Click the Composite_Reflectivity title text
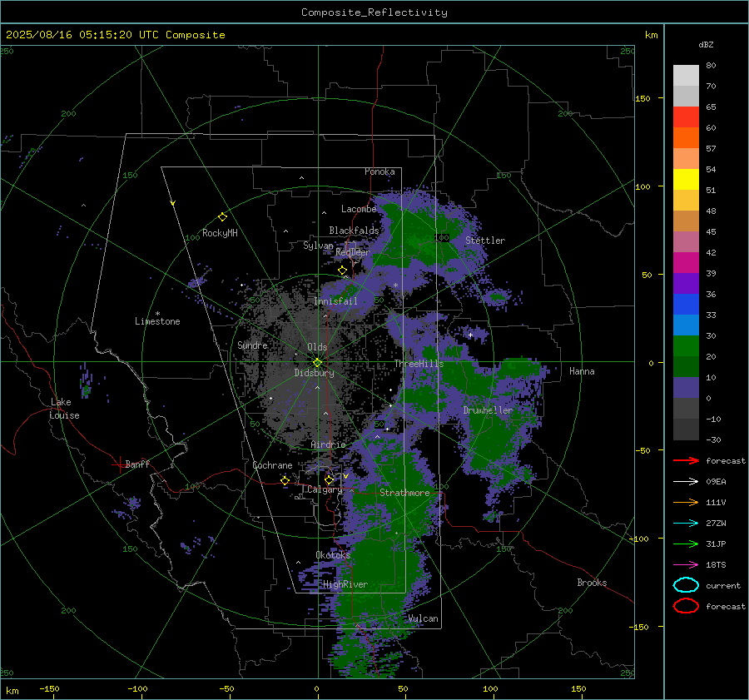Viewport: 749px width, 700px height. tap(374, 12)
